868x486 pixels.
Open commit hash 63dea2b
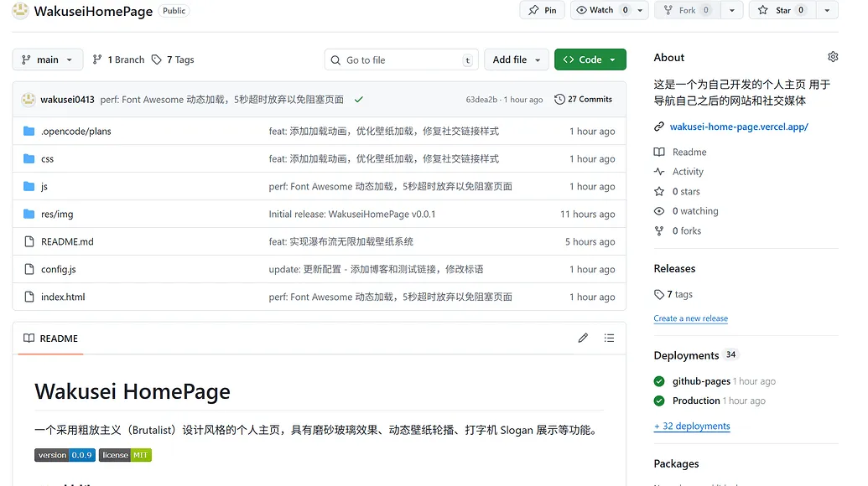tap(481, 100)
